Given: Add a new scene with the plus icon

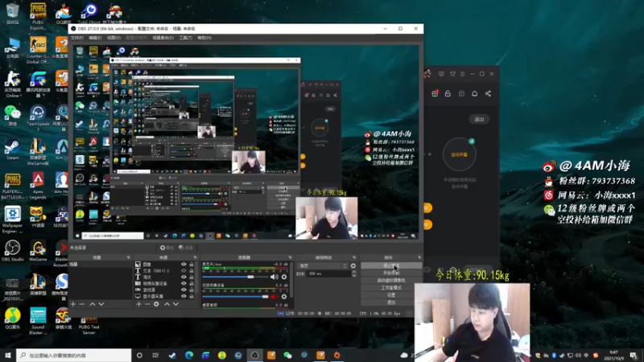Looking at the screenshot, I should pyautogui.click(x=73, y=304).
